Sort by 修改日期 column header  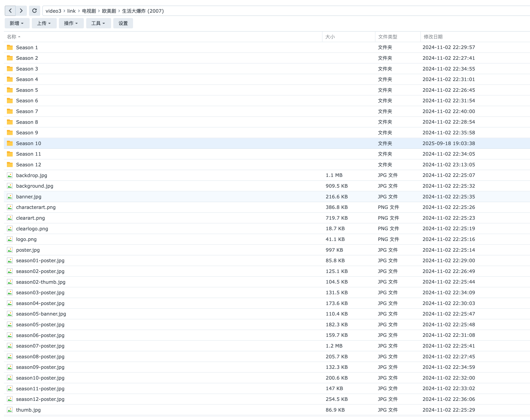[x=433, y=37]
